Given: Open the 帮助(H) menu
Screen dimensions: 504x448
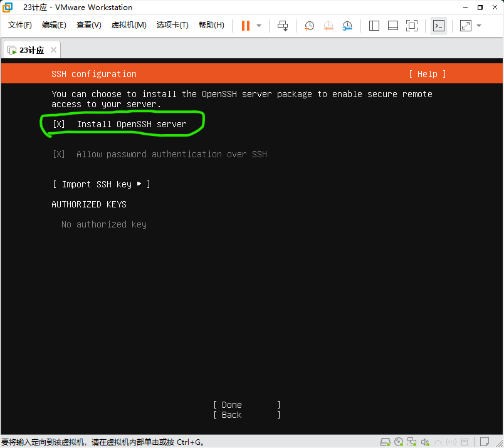Looking at the screenshot, I should [x=211, y=25].
